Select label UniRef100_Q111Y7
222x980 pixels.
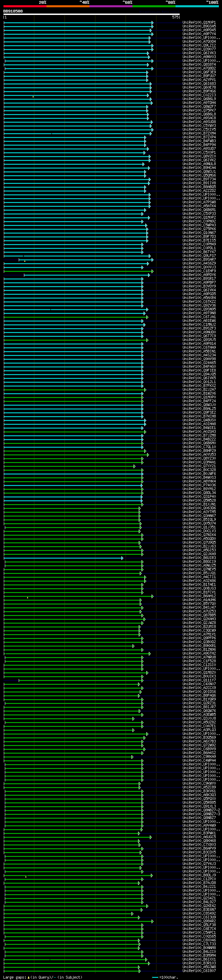tap(199, 680)
